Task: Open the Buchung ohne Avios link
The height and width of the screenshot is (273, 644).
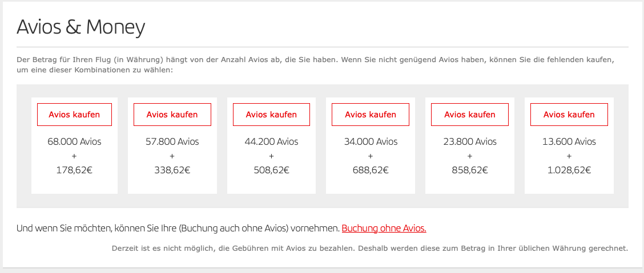Action: tap(384, 229)
